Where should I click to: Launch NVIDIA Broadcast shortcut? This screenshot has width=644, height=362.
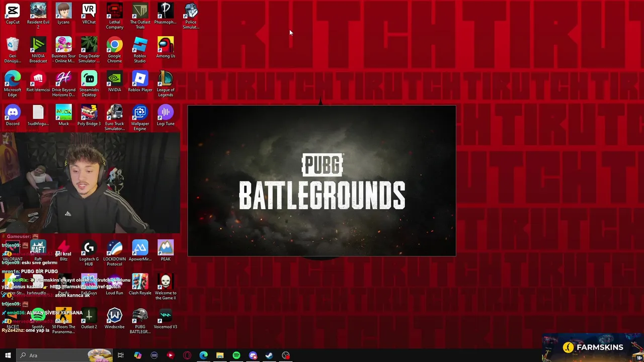[x=38, y=50]
